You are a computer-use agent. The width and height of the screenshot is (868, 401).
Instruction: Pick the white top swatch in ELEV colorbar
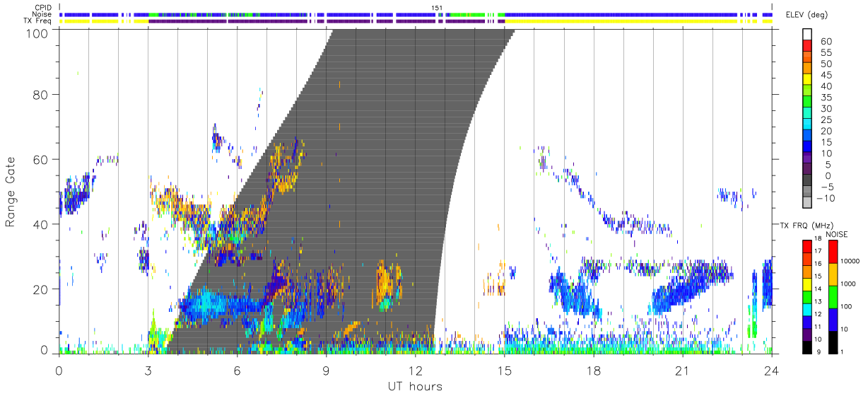[807, 35]
